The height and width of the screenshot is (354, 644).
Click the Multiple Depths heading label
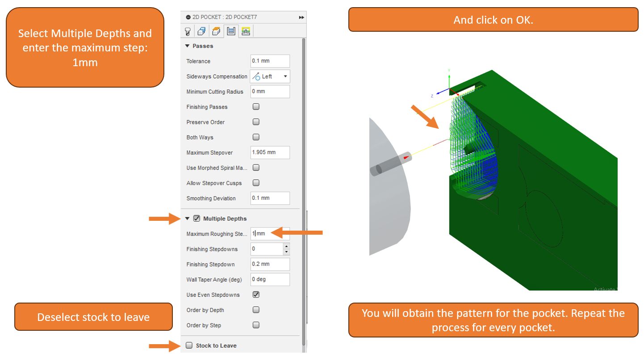(225, 219)
